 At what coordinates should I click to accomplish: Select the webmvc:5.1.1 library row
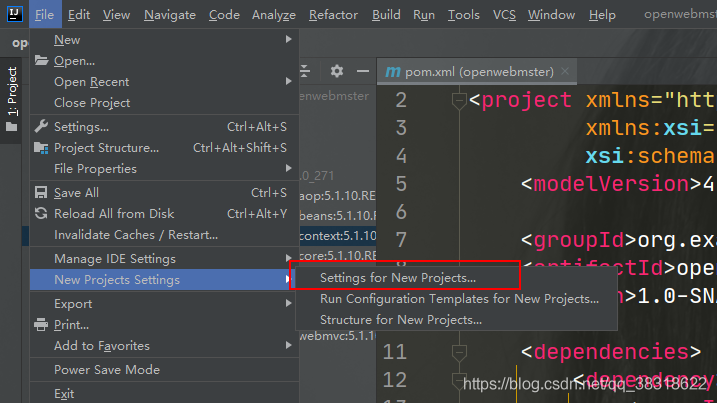coord(337,336)
